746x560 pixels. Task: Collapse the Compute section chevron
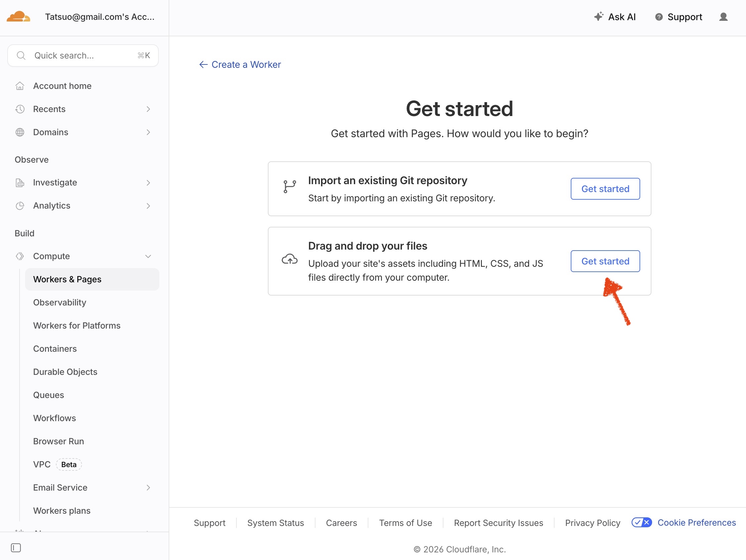148,256
